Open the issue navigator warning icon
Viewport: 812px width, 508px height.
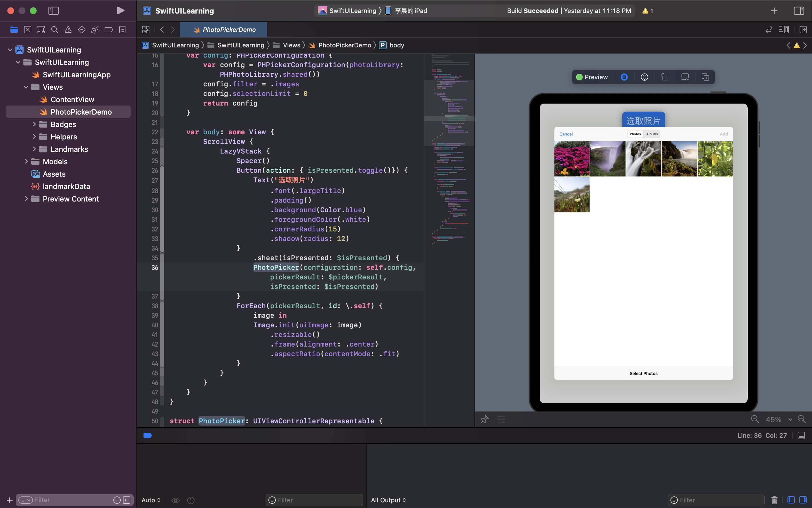[68, 30]
